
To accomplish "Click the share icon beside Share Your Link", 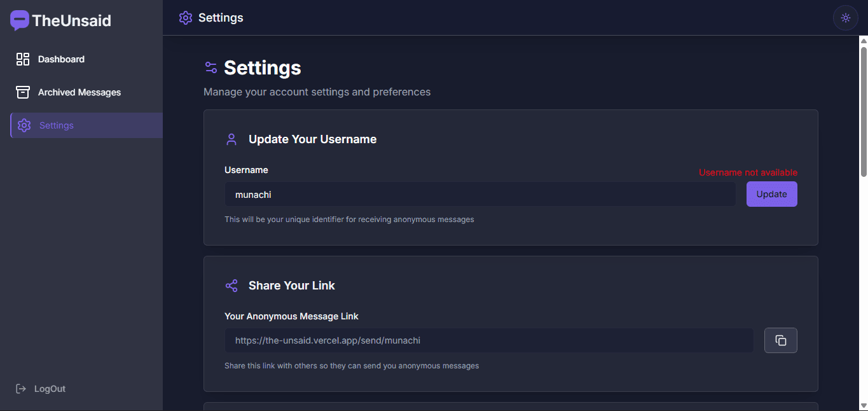I will (x=231, y=286).
